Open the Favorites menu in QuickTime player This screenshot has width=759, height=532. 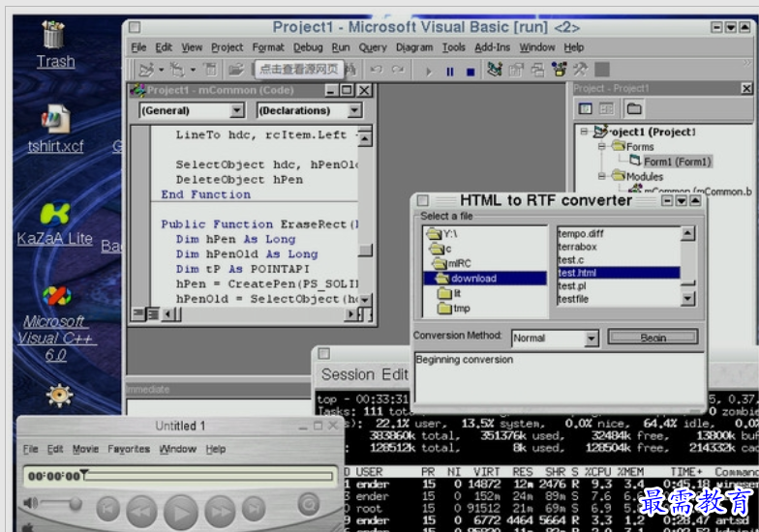129,449
